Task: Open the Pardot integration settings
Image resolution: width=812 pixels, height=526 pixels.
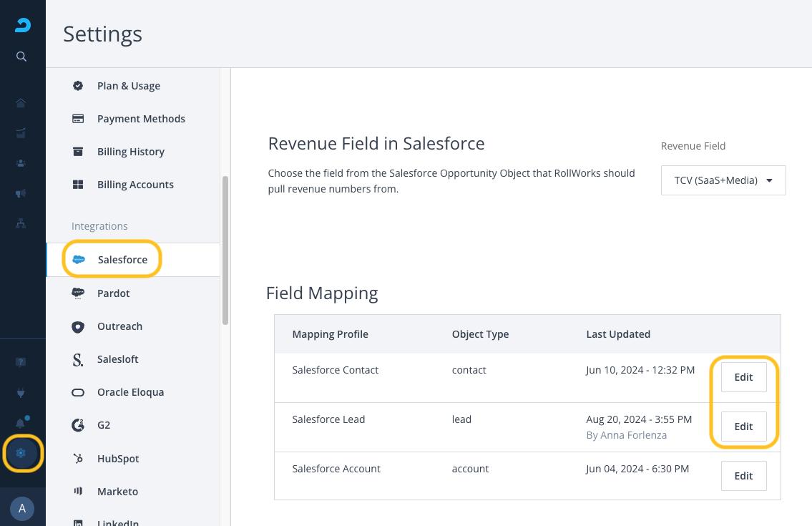Action: [x=114, y=293]
